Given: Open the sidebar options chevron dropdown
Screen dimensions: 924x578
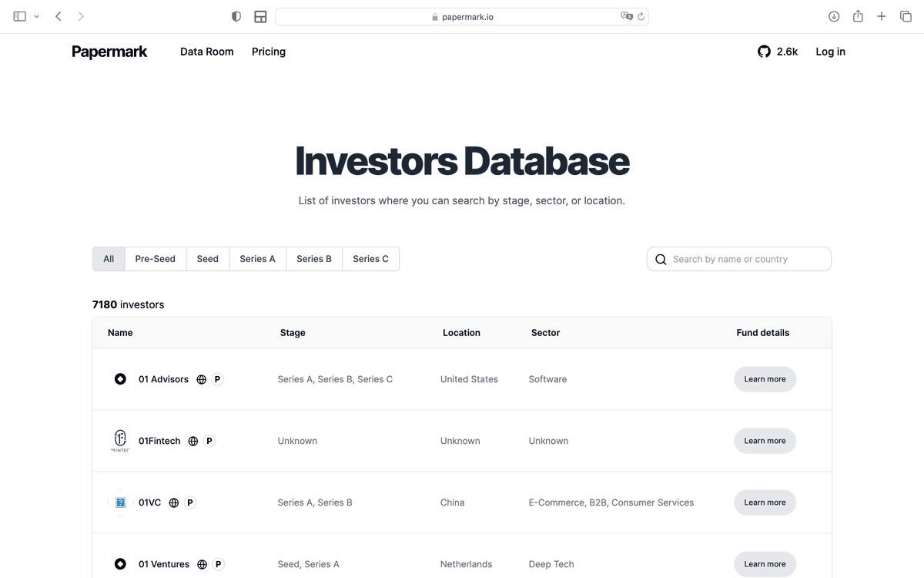Looking at the screenshot, I should pos(36,15).
